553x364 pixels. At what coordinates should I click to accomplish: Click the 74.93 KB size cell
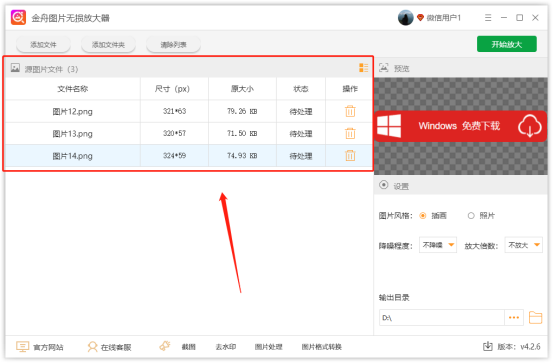(242, 156)
